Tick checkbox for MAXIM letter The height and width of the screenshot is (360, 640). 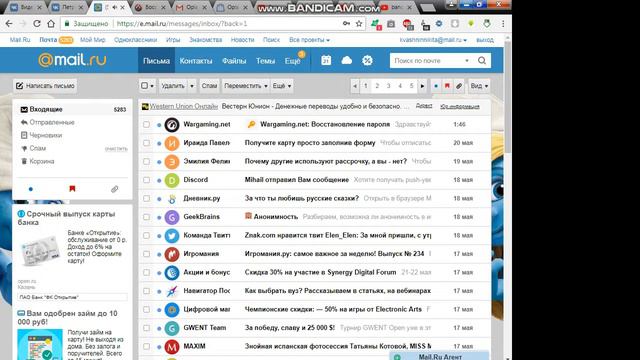tap(146, 347)
